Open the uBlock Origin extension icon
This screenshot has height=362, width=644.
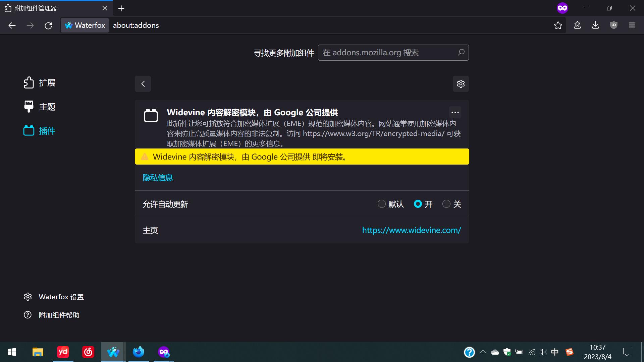[x=614, y=25]
